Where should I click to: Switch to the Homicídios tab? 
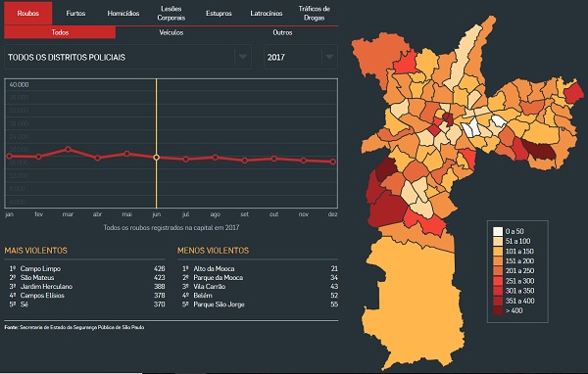click(123, 13)
